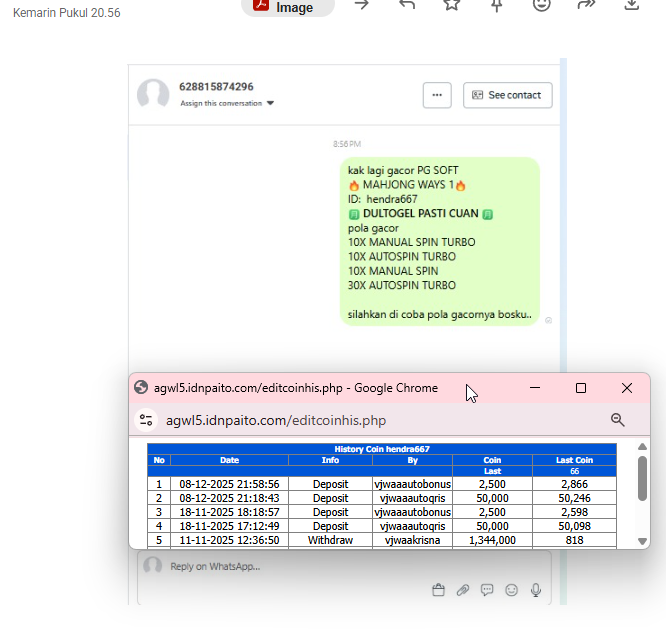Viewport: 666px width, 632px height.
Task: Click the 50,098 last coin cell
Action: point(574,526)
